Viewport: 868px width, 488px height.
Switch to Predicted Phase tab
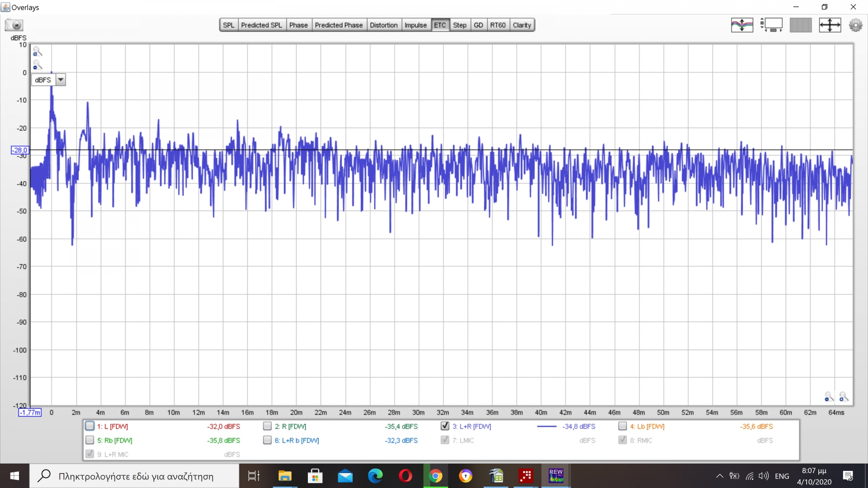pos(339,25)
